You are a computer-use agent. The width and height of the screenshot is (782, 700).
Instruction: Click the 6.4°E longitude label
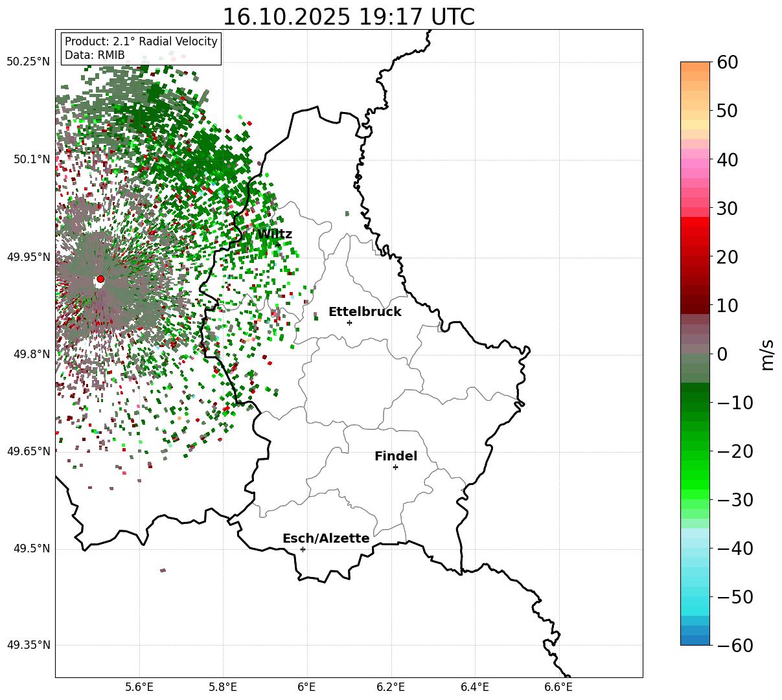coord(475,687)
